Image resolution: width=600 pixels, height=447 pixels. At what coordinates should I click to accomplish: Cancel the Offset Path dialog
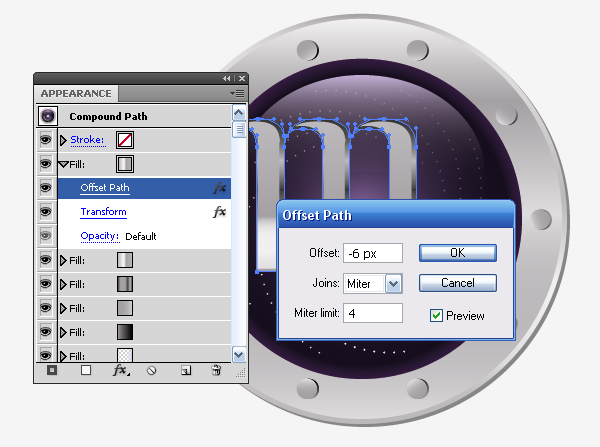tap(458, 283)
